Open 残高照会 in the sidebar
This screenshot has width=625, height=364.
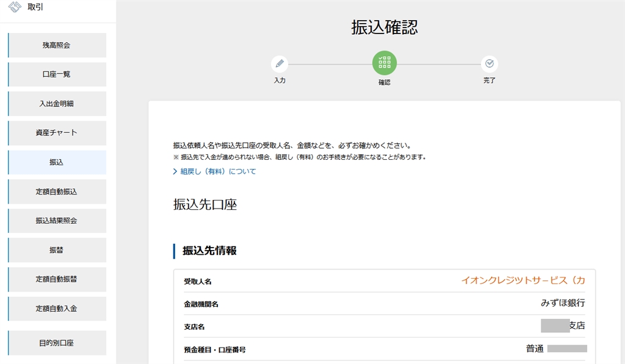[x=57, y=45]
